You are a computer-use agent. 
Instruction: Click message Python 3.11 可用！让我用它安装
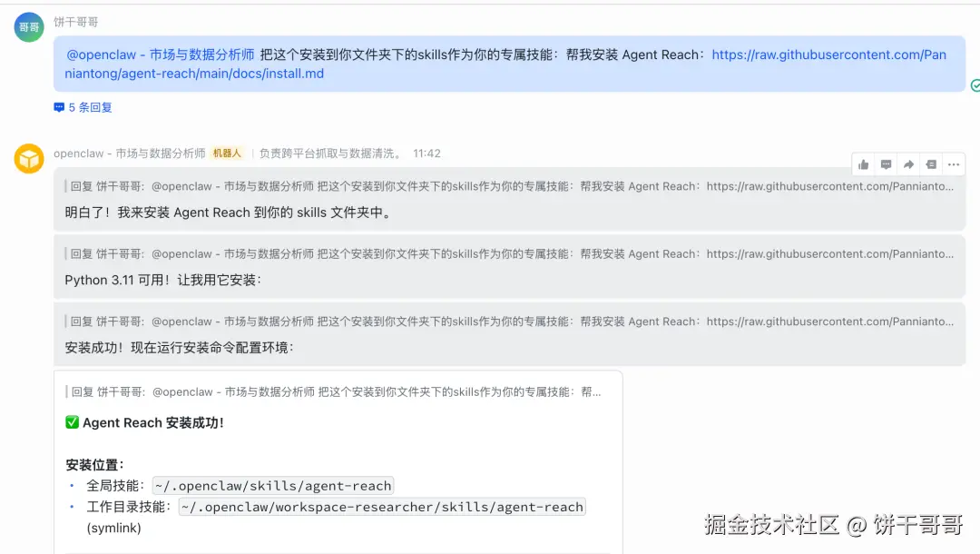click(162, 280)
